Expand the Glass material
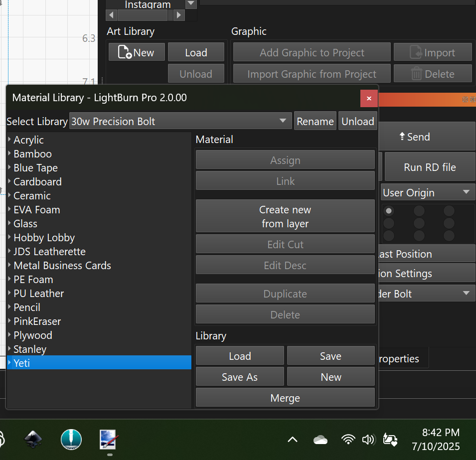 tap(9, 223)
